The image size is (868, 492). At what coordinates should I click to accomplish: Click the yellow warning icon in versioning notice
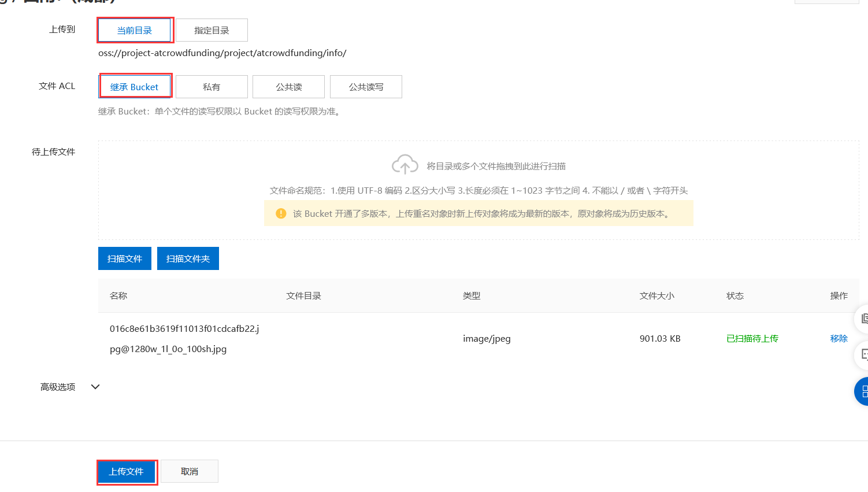click(x=281, y=213)
